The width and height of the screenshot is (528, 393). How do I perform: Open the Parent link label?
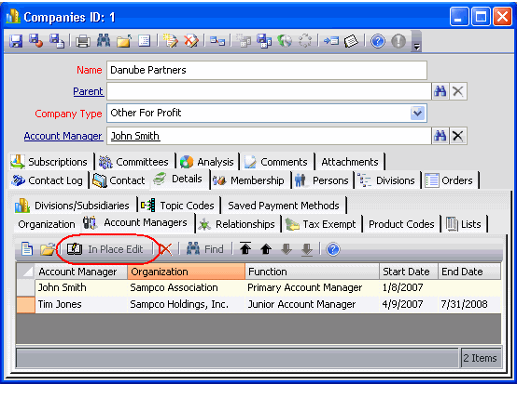coord(88,91)
